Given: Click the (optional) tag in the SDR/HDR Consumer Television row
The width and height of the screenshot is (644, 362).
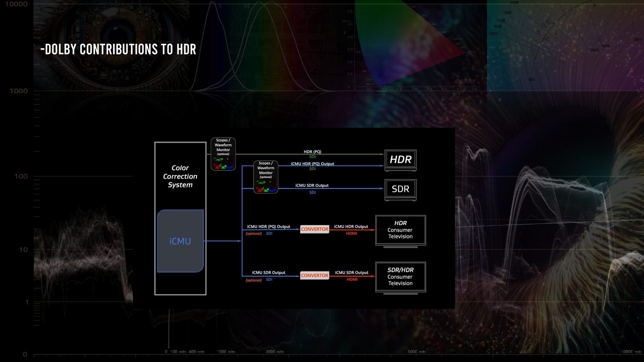Looking at the screenshot, I should point(254,280).
